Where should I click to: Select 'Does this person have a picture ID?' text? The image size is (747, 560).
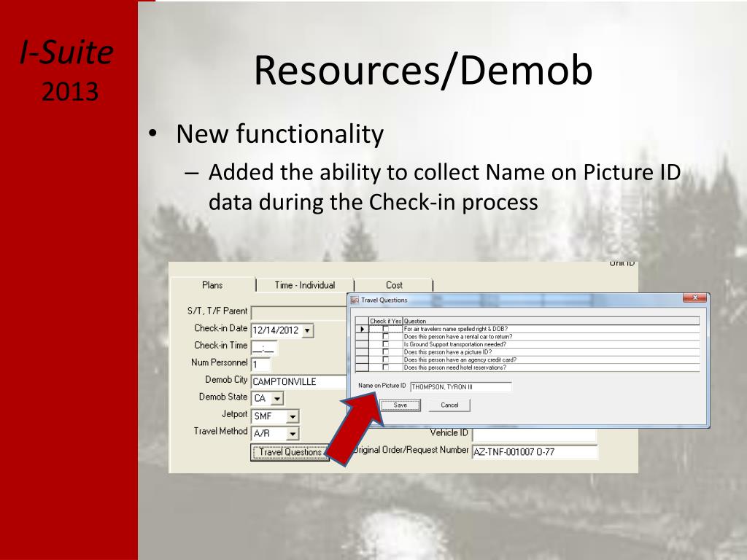coord(448,352)
